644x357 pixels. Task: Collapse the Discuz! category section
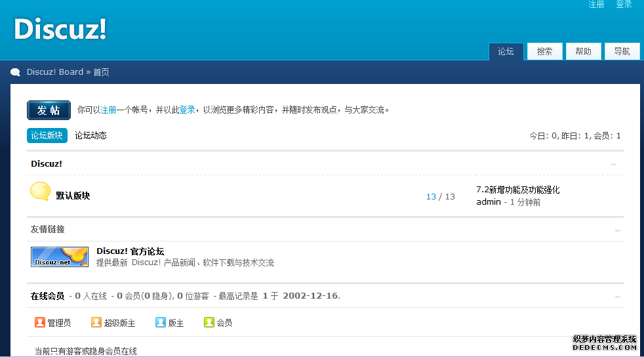(614, 164)
